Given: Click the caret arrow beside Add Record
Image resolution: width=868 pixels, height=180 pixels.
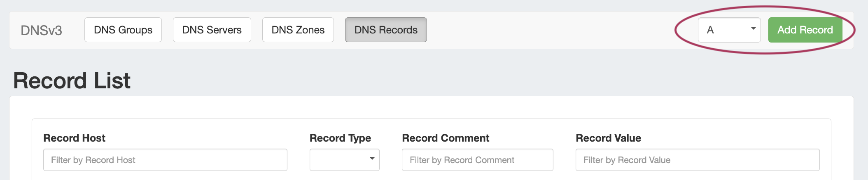Looking at the screenshot, I should 753,28.
